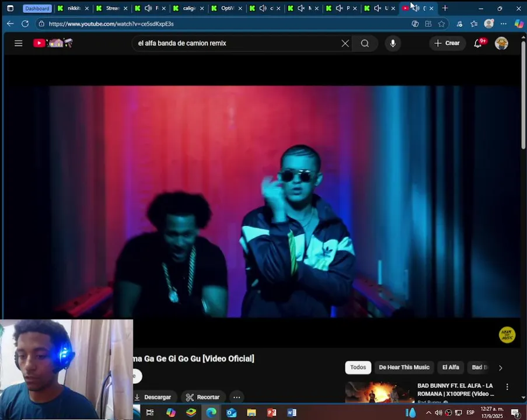Click the Hear This Music channel watermark
The height and width of the screenshot is (420, 527).
507,335
